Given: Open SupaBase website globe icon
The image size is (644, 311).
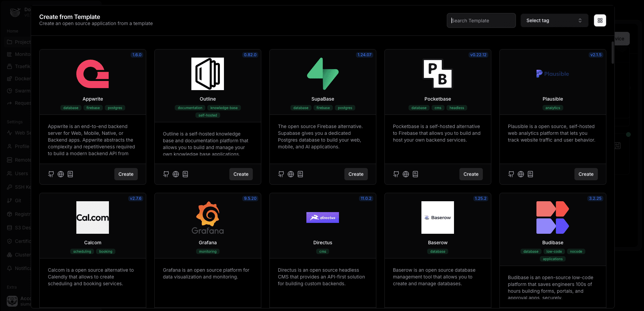Looking at the screenshot, I should 291,174.
